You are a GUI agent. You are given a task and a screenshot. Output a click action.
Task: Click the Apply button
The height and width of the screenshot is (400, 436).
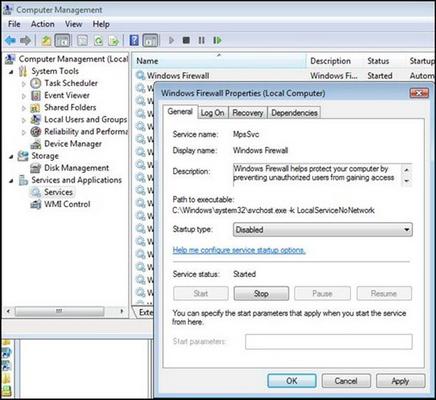pos(400,381)
